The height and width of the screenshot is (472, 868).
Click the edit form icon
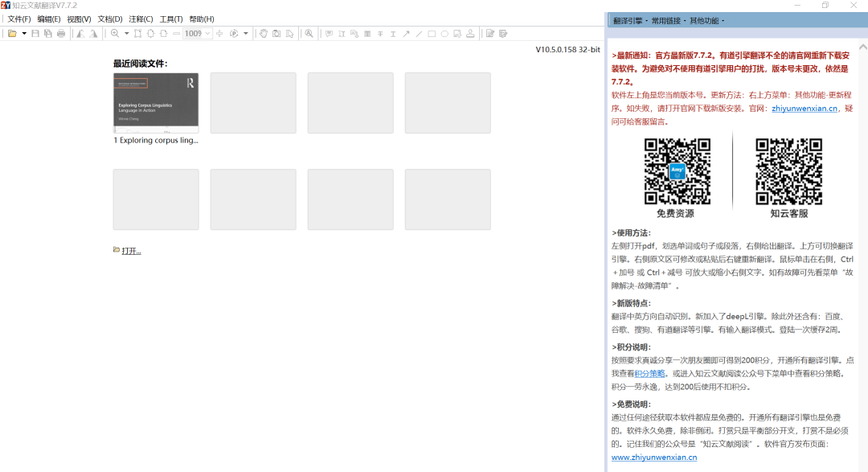[x=490, y=34]
